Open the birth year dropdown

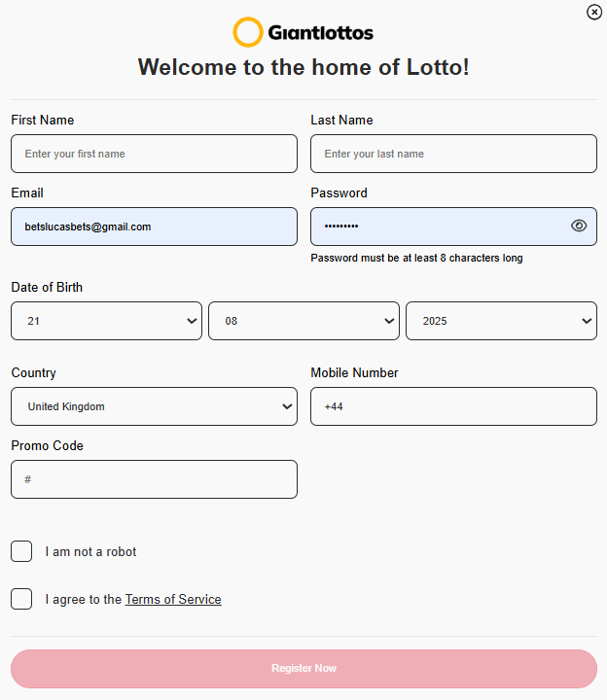[x=501, y=321]
